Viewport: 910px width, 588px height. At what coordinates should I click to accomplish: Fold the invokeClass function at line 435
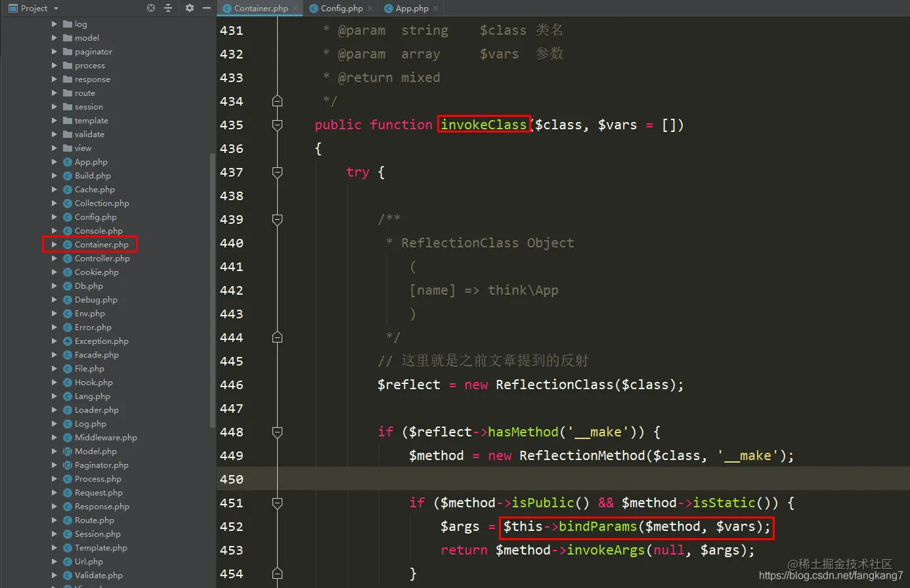(277, 125)
